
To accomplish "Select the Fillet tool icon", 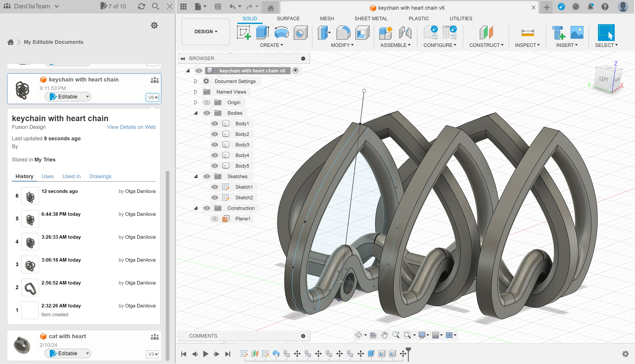I will 343,33.
